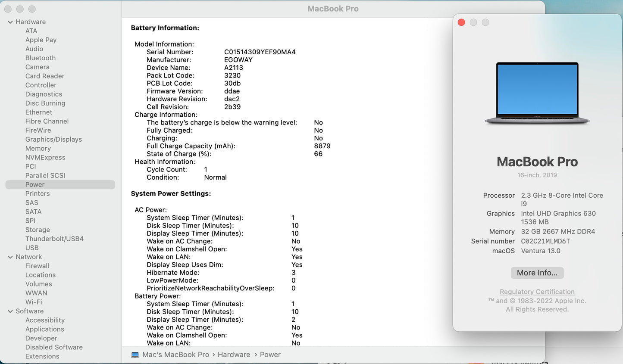This screenshot has height=364, width=623.
Task: Open Applications under Software
Action: pos(44,330)
